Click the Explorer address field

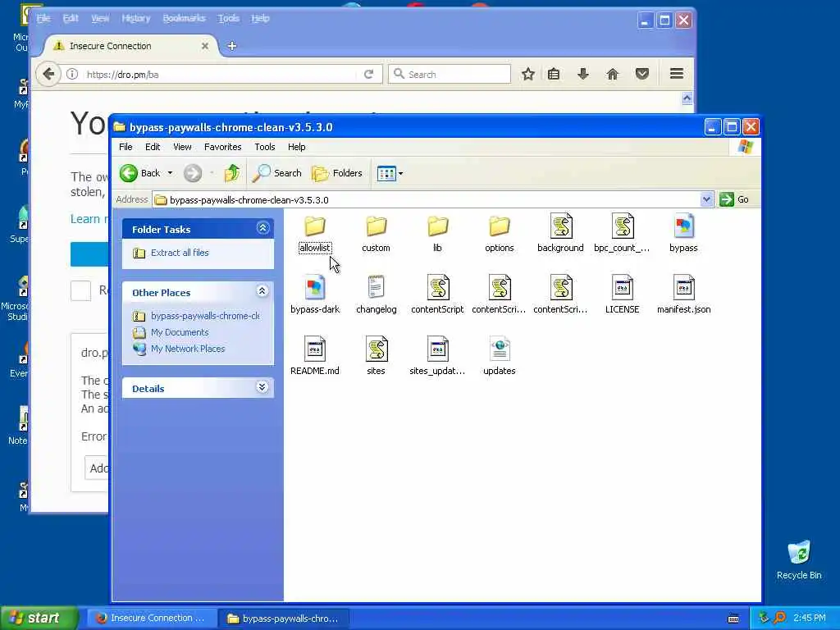click(x=426, y=200)
